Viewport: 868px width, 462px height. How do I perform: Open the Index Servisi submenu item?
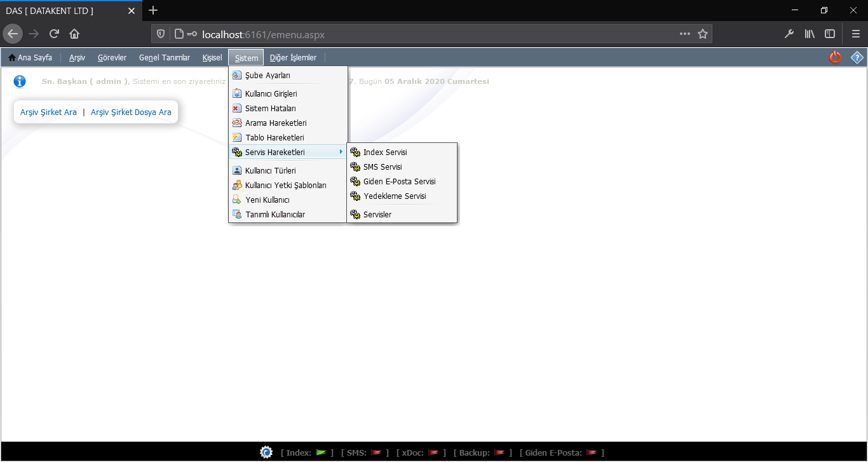click(385, 153)
